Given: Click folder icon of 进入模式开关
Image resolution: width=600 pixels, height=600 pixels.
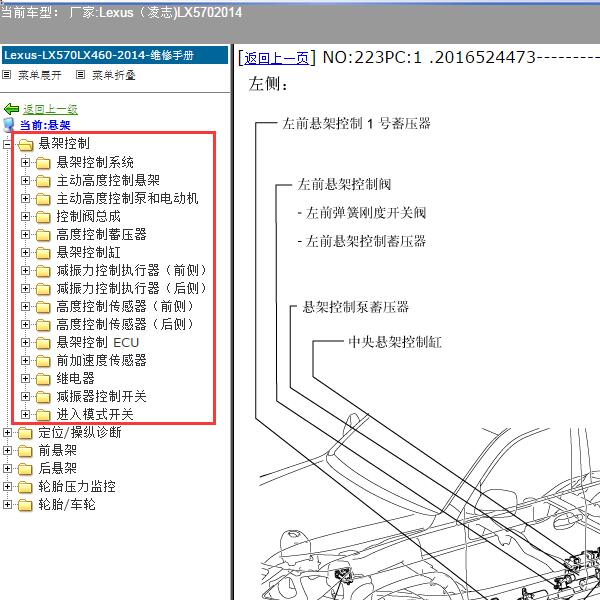Looking at the screenshot, I should 43,415.
